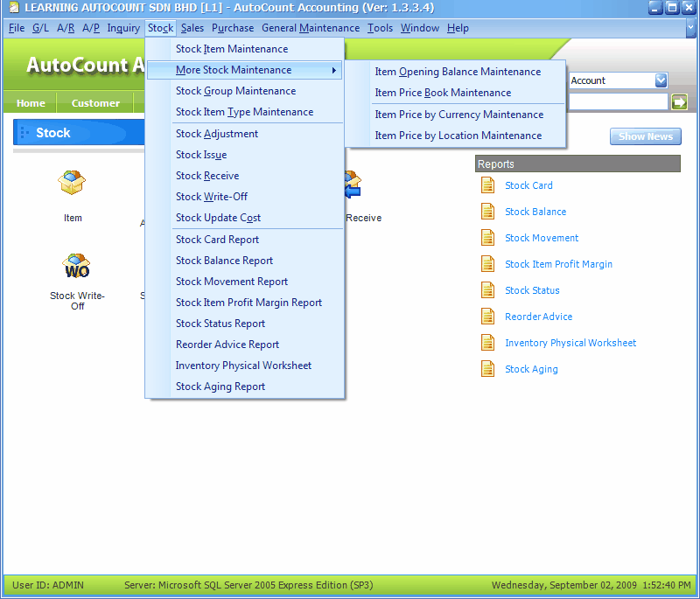Select Item Price by Location Maintenance
Viewport: 700px width, 599px height.
click(x=455, y=136)
